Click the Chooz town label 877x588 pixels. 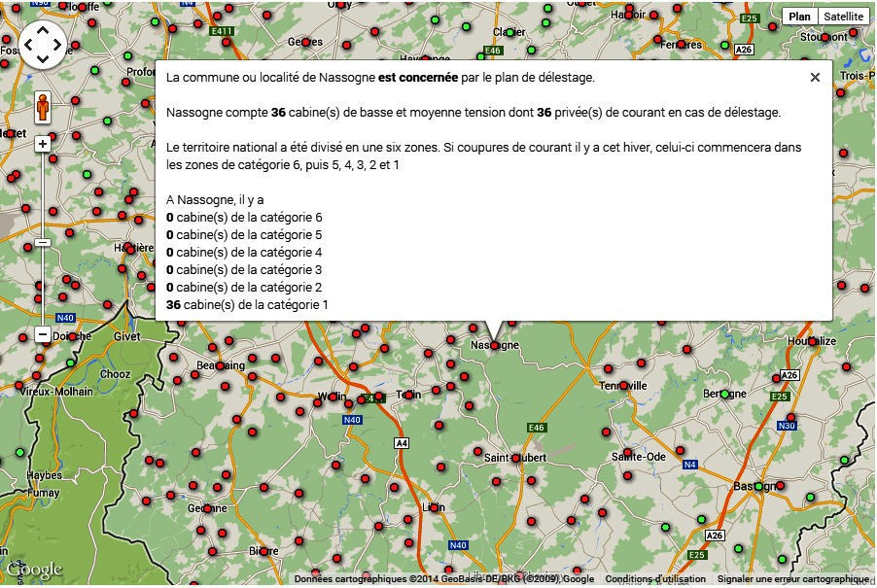(115, 374)
